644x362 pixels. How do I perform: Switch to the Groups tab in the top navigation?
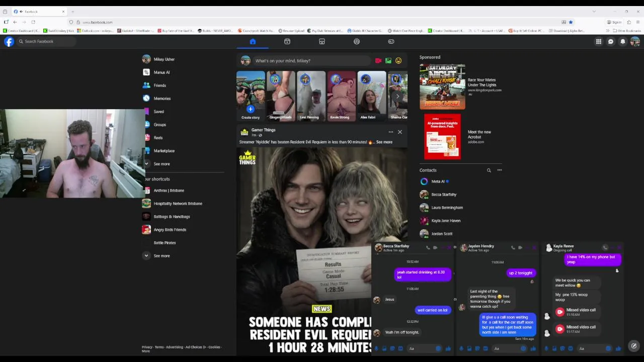[x=357, y=42]
